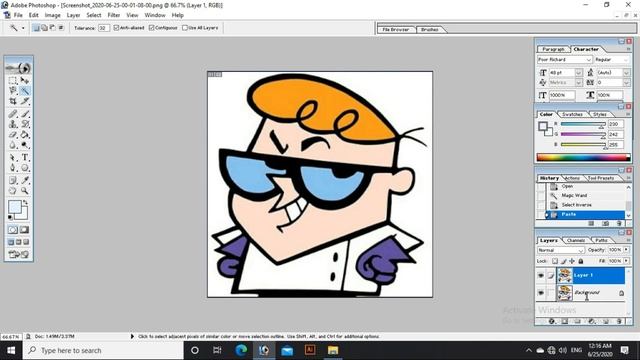Select the Magic Wand tool in toolbox

pyautogui.click(x=24, y=91)
